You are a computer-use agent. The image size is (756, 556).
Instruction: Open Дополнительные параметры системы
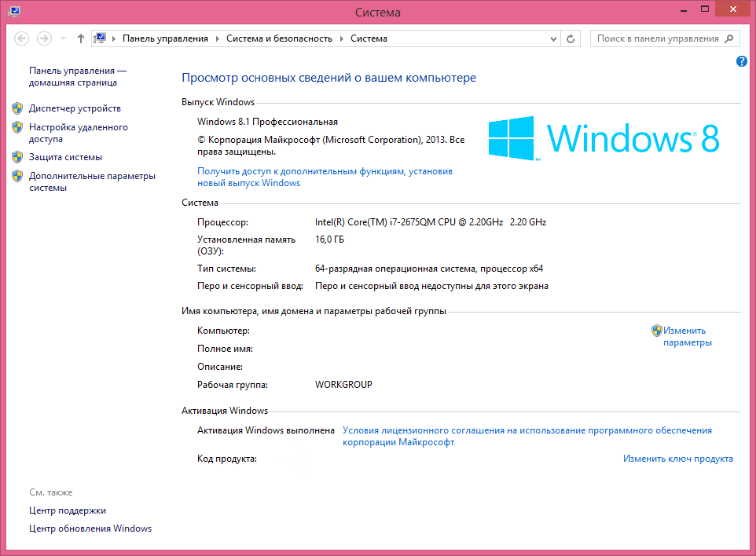(92, 181)
